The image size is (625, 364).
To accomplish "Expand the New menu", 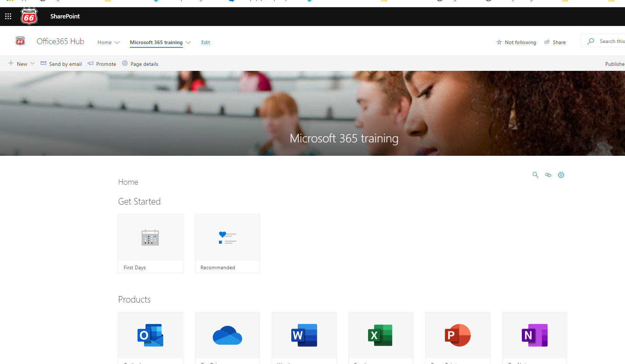I will [x=21, y=64].
